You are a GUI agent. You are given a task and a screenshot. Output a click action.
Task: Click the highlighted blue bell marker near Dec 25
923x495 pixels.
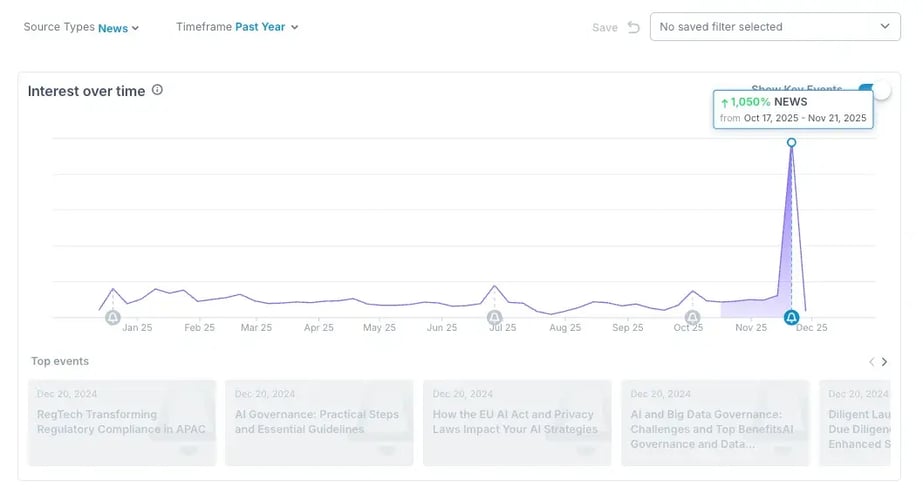point(791,318)
